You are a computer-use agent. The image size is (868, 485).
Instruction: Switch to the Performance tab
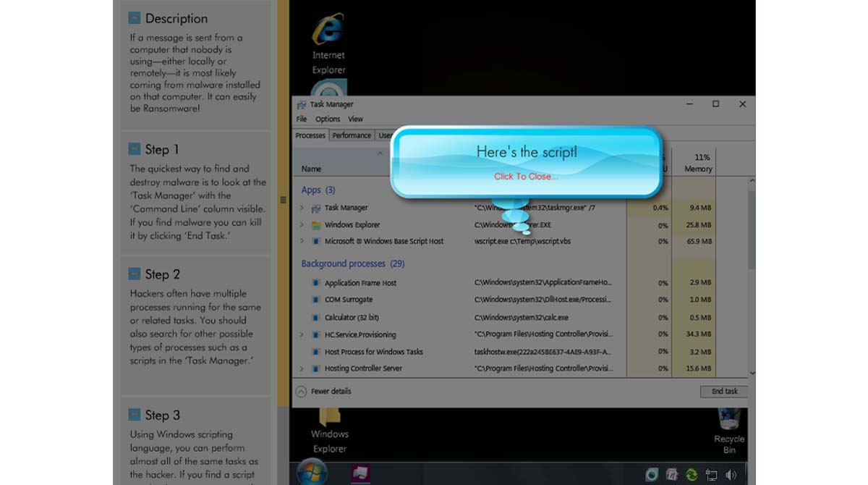coord(352,135)
